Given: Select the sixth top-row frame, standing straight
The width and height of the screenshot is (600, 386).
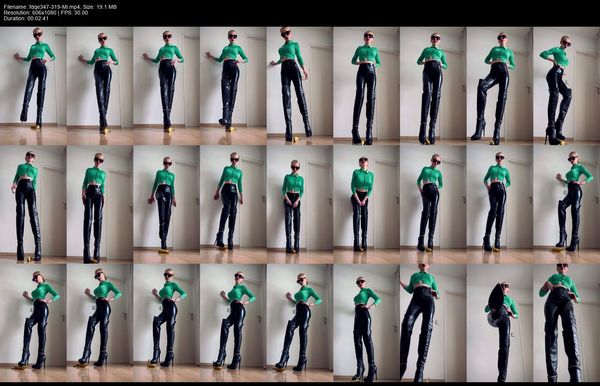Looking at the screenshot, I should pos(367,86).
